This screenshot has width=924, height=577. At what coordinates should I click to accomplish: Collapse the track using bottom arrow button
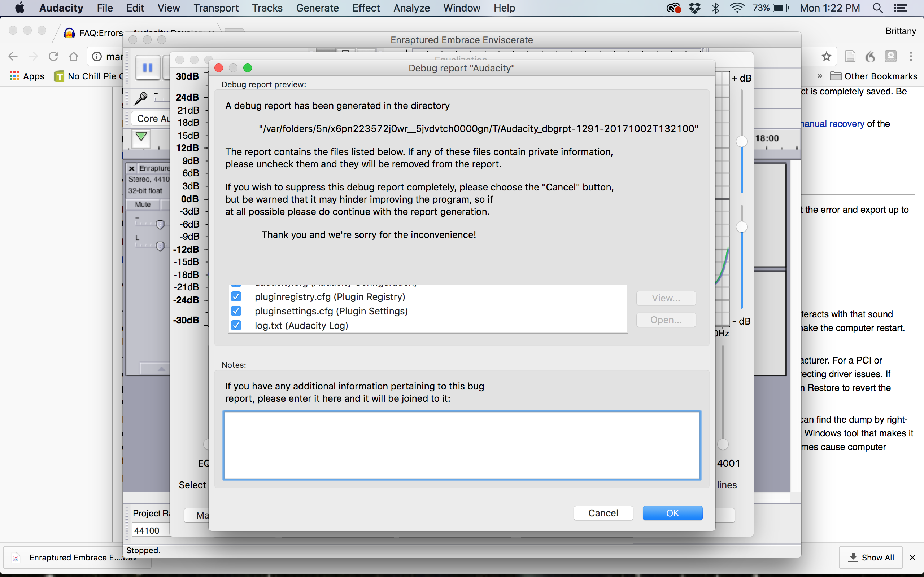coord(161,369)
